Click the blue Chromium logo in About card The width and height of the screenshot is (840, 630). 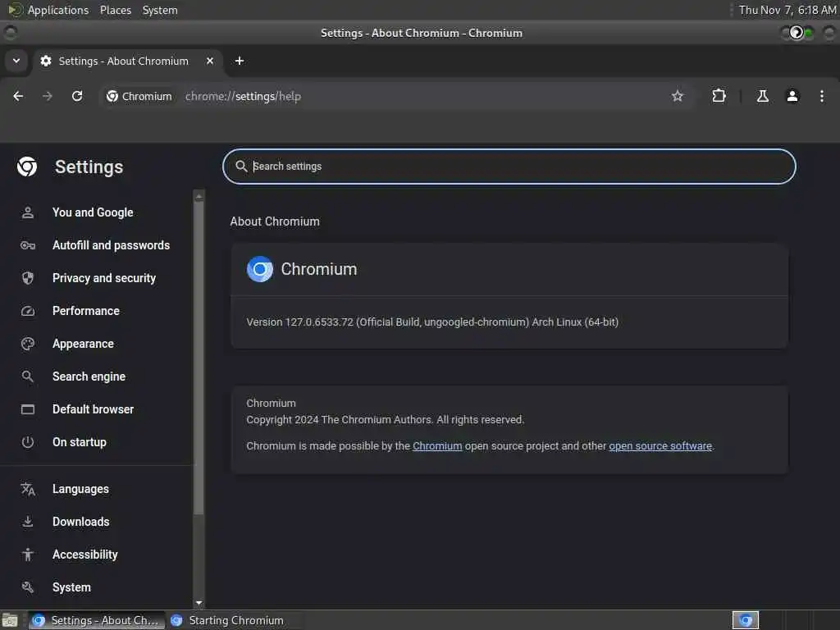pos(260,269)
